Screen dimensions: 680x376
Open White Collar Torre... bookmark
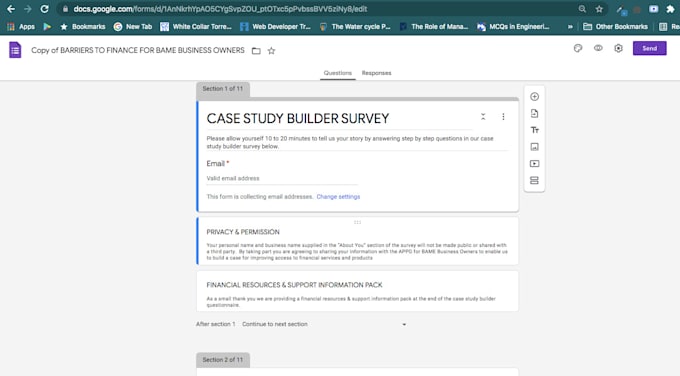tap(196, 26)
